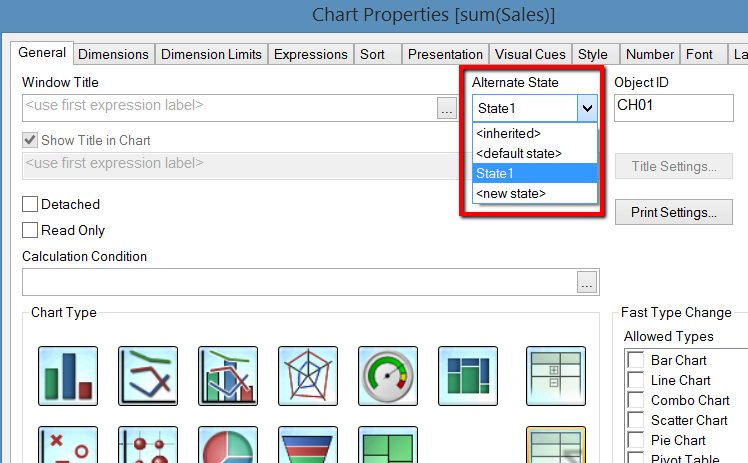Select the Funnel Chart type icon

308,447
